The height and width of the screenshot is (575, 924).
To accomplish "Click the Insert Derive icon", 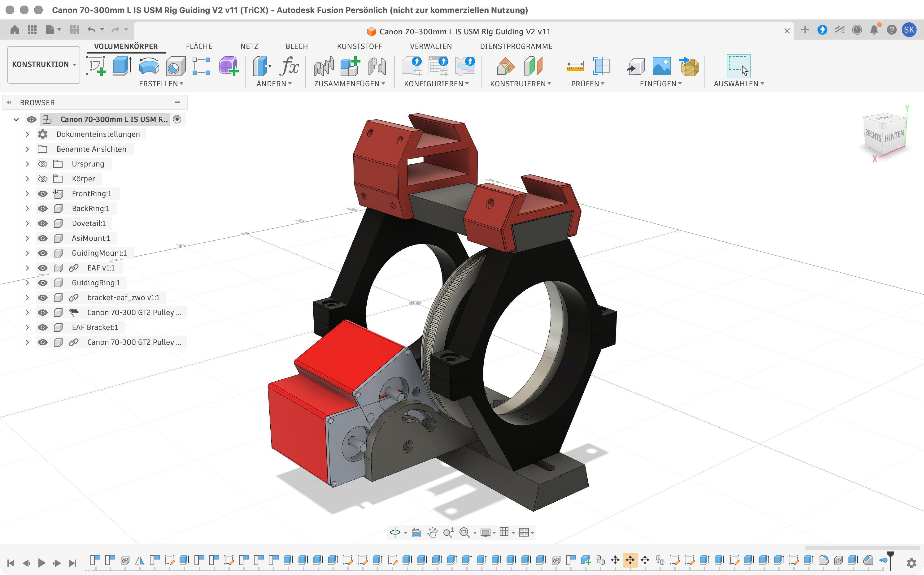I will (636, 66).
